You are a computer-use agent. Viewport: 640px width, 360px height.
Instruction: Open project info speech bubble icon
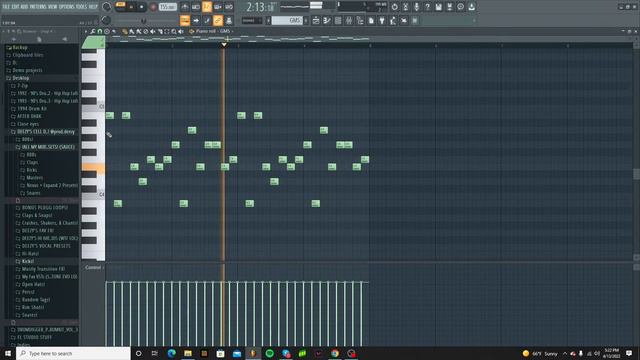(460, 7)
